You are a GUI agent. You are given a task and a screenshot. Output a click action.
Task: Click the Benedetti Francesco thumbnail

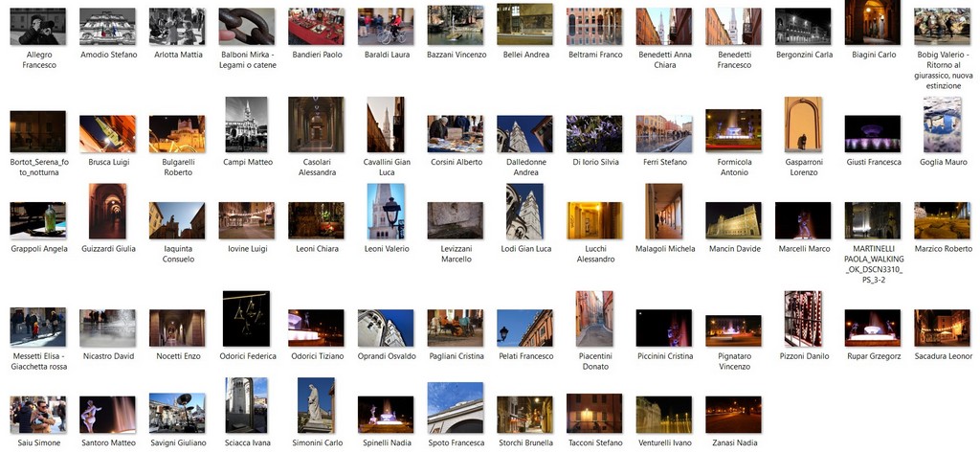734,26
